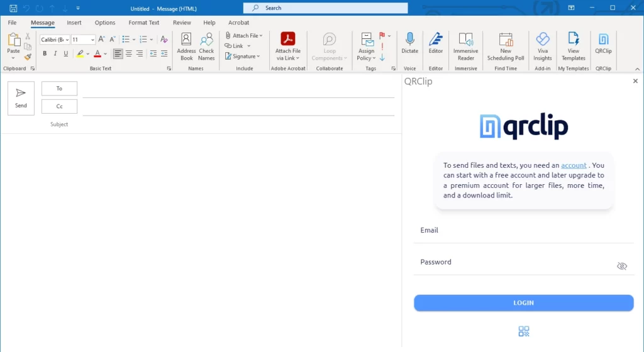Screen dimensions: 644x352
Task: Click the Undo arrow in title bar
Action: pyautogui.click(x=26, y=8)
